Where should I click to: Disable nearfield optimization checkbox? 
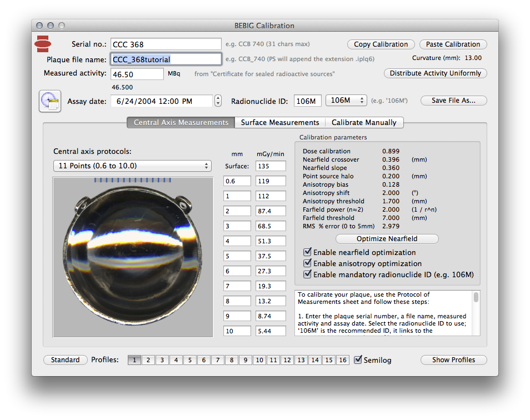tap(307, 252)
